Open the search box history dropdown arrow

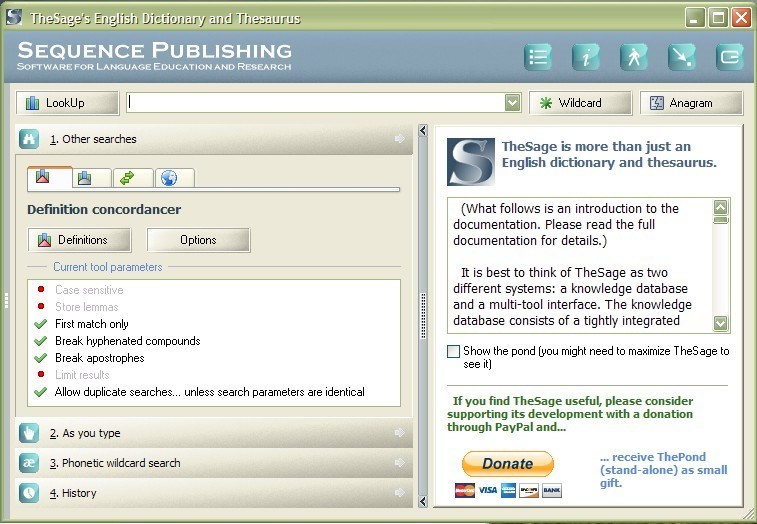[x=512, y=102]
